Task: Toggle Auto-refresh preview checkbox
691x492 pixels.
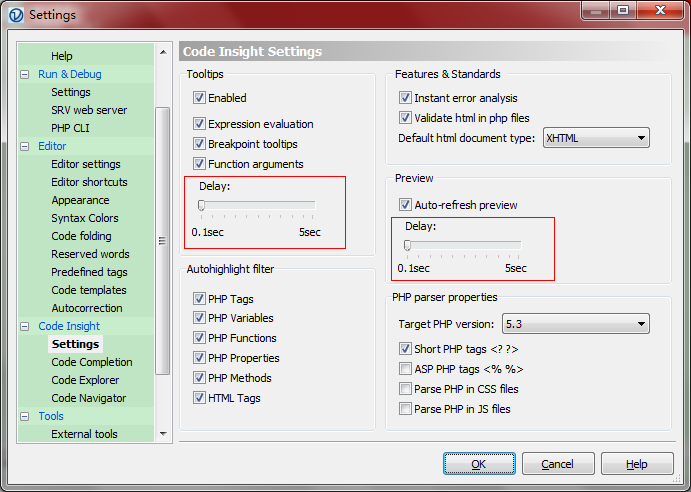Action: [x=405, y=205]
